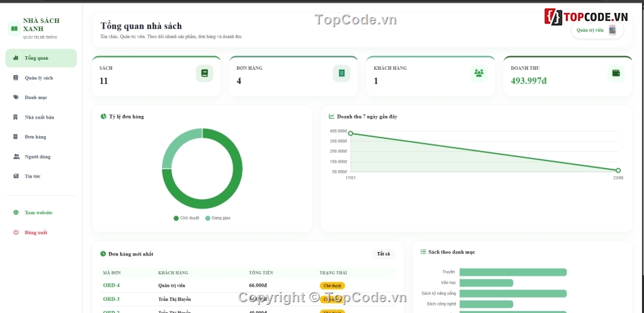Click the 23/06 data point on revenue chart
This screenshot has width=644, height=313.
618,170
